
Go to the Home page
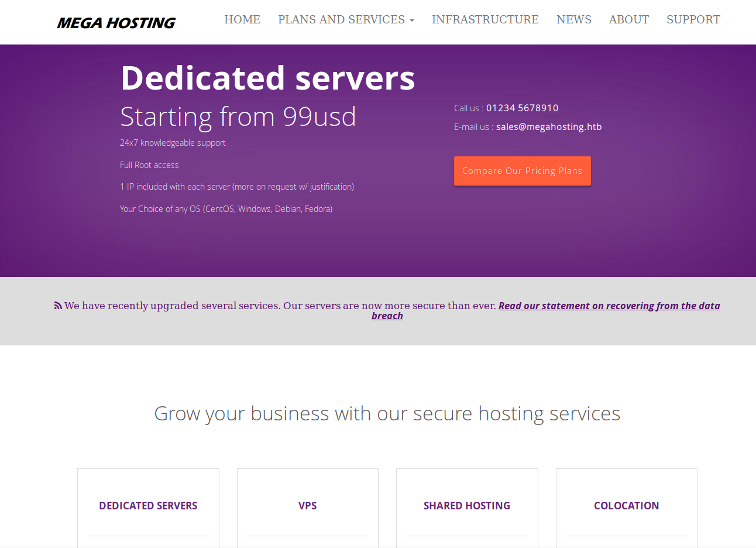[x=242, y=19]
